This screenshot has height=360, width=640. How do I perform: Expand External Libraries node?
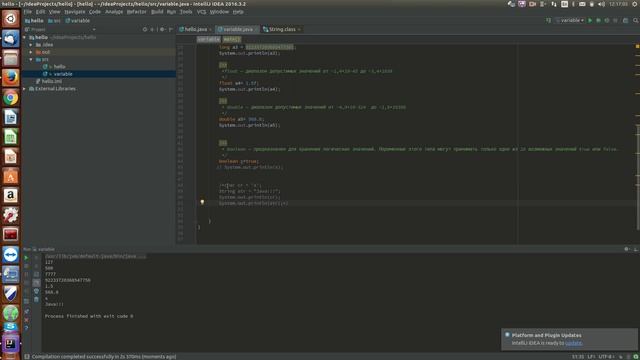click(24, 89)
